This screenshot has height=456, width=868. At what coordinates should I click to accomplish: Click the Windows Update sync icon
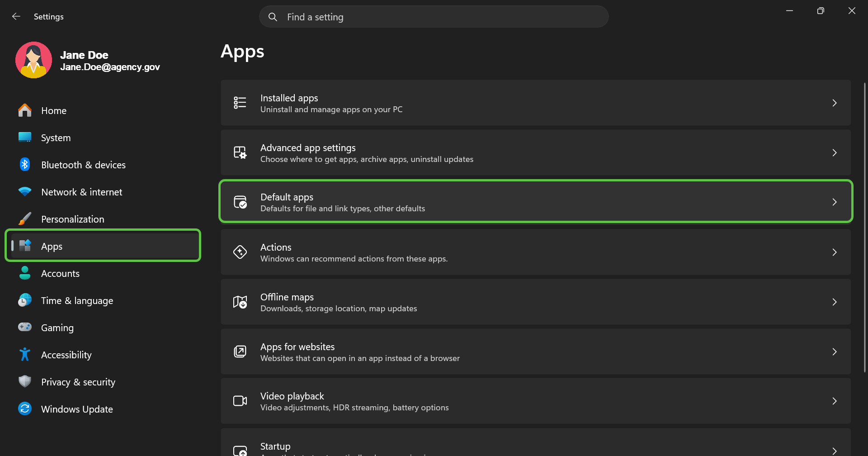(x=25, y=408)
